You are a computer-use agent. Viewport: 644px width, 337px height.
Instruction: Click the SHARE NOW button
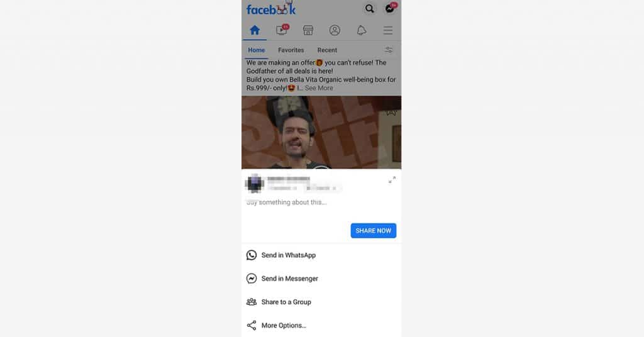(x=374, y=231)
